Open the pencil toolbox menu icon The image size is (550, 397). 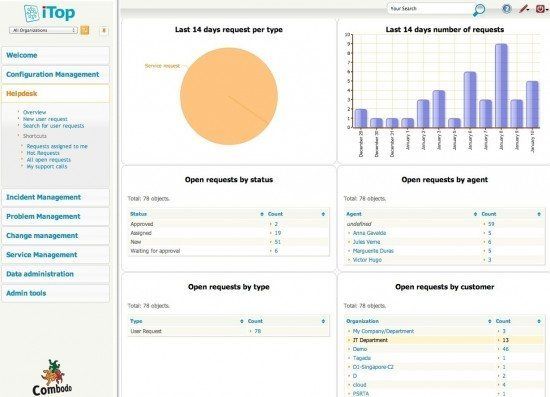pos(524,8)
